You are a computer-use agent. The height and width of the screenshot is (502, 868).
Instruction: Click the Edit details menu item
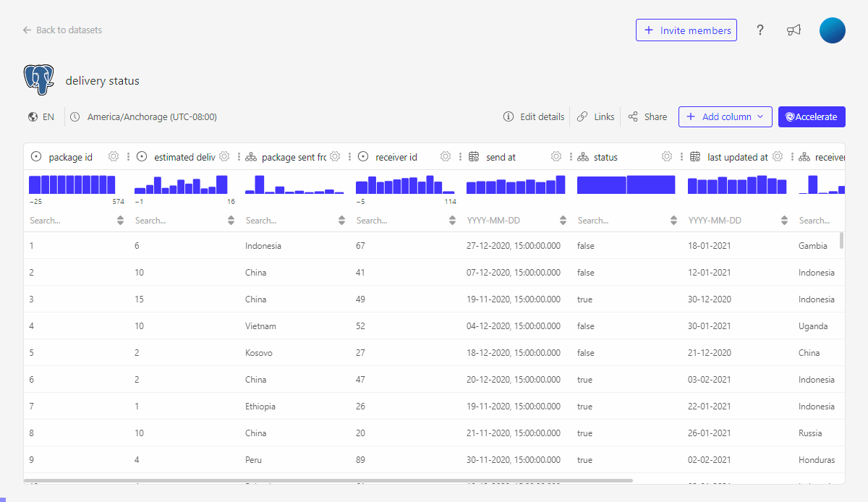[533, 116]
